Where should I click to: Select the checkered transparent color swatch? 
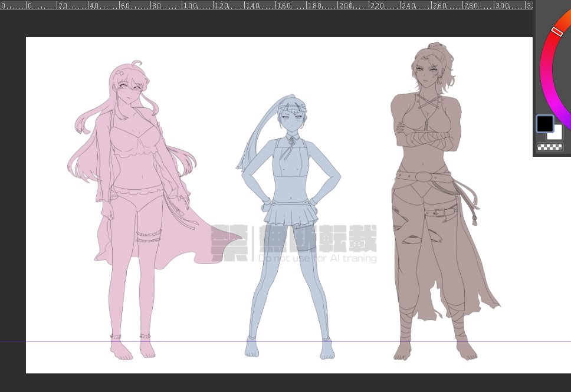click(x=550, y=147)
